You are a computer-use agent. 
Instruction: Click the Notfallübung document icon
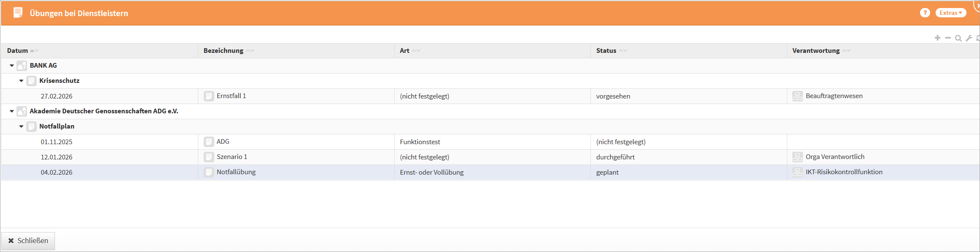click(x=209, y=172)
